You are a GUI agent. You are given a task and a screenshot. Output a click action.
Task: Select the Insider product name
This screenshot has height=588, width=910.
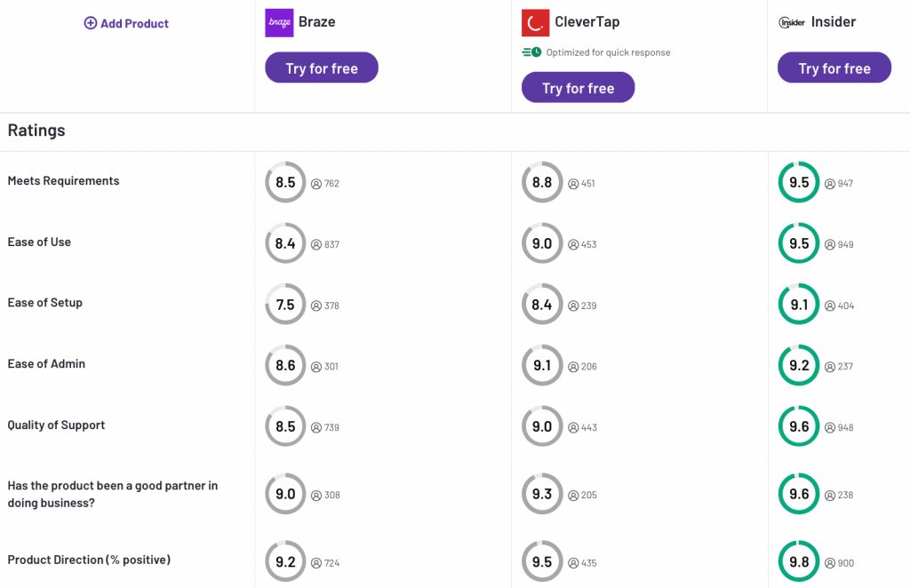click(x=834, y=22)
